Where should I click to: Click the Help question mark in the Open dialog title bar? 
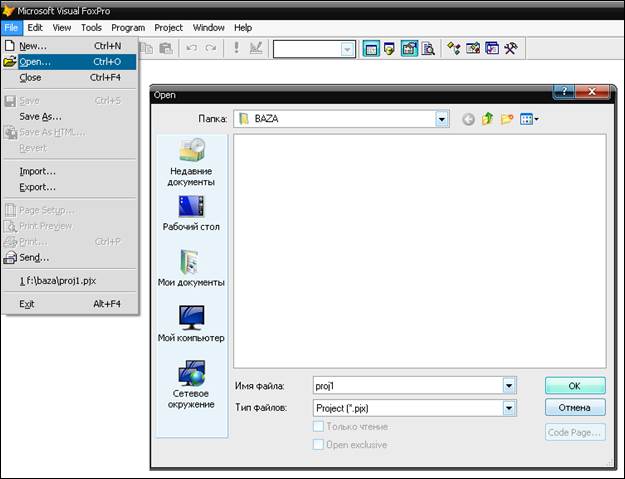(x=563, y=92)
